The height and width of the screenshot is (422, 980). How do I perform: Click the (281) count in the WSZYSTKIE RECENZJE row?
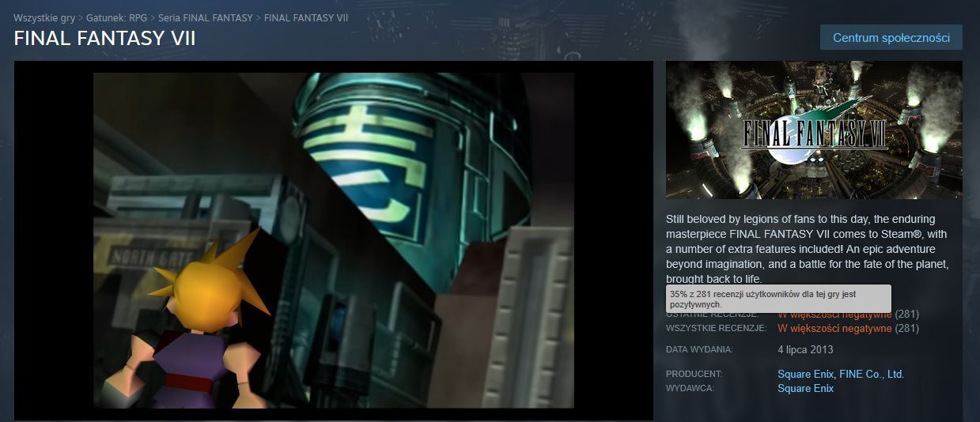[907, 328]
